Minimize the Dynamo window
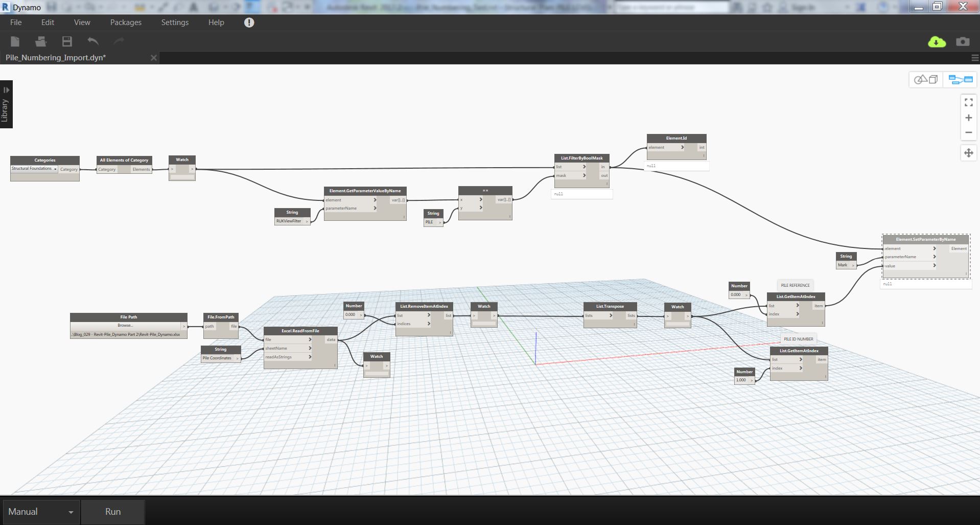980x525 pixels. pyautogui.click(x=918, y=7)
